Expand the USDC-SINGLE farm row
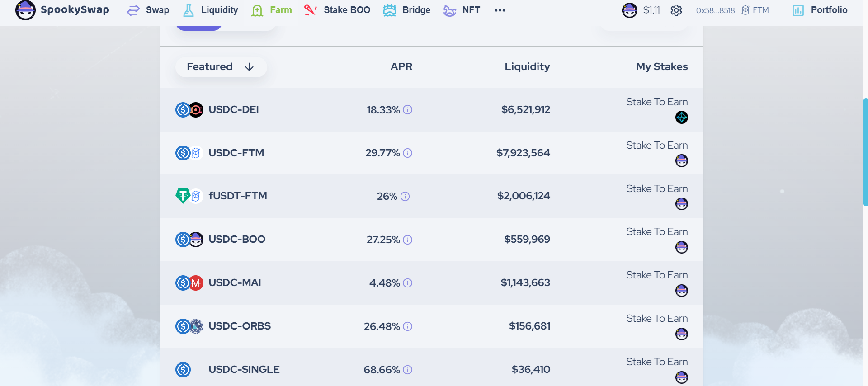The height and width of the screenshot is (386, 868). coord(432,368)
